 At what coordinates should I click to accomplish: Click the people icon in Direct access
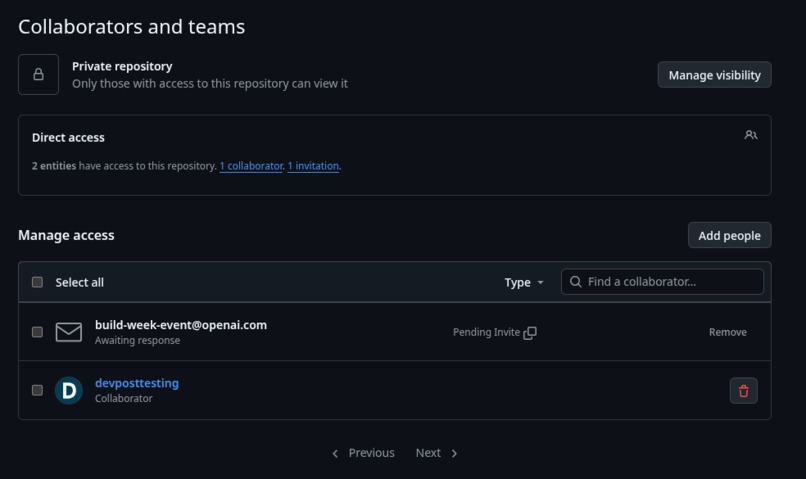click(750, 135)
